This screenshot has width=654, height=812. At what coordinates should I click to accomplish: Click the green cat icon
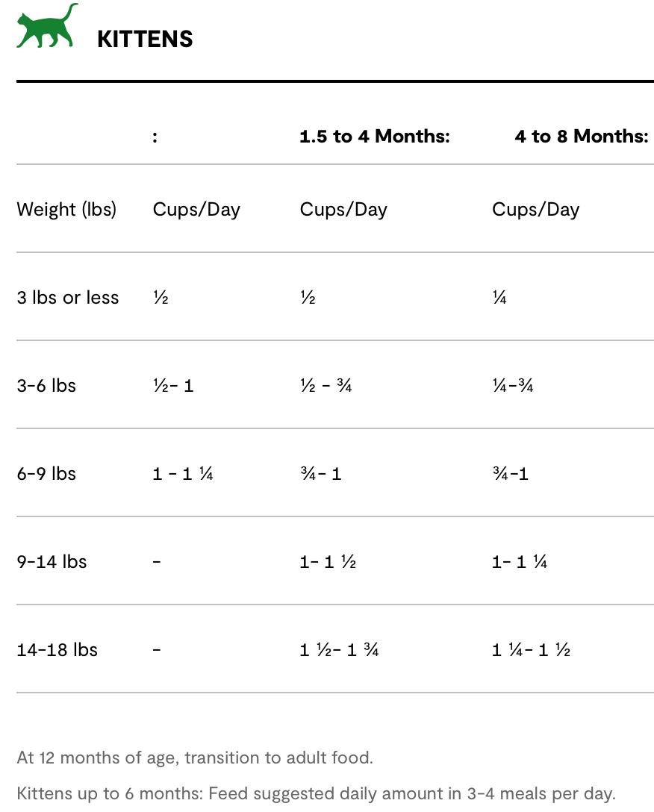point(46,27)
